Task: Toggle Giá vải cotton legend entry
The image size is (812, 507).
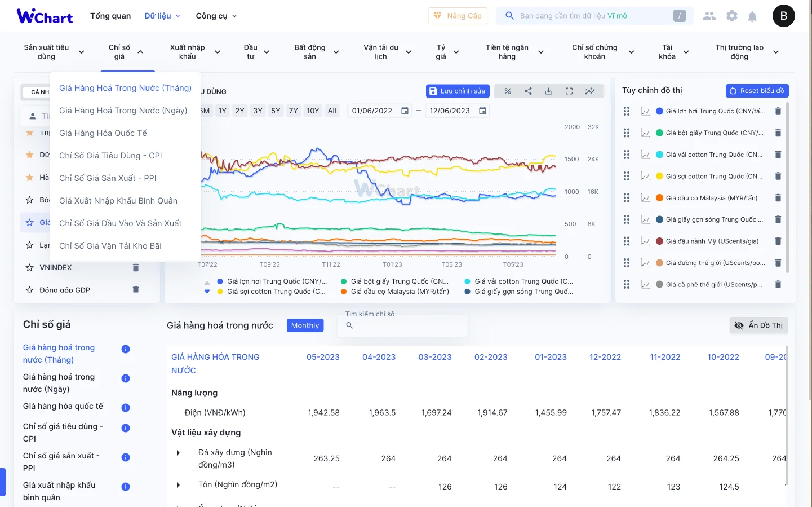Action: (519, 281)
